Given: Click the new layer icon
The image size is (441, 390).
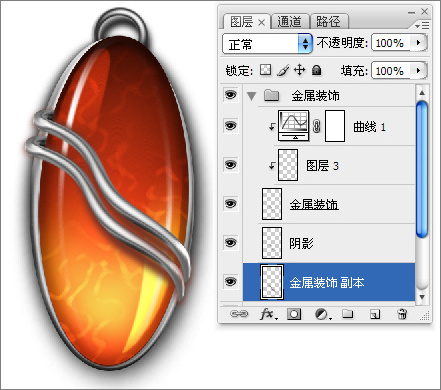Looking at the screenshot, I should click(375, 314).
